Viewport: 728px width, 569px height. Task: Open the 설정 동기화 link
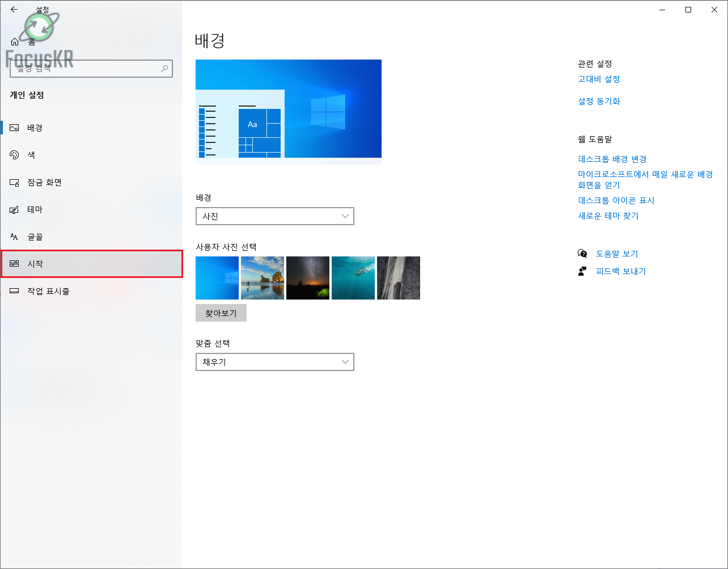pyautogui.click(x=599, y=102)
